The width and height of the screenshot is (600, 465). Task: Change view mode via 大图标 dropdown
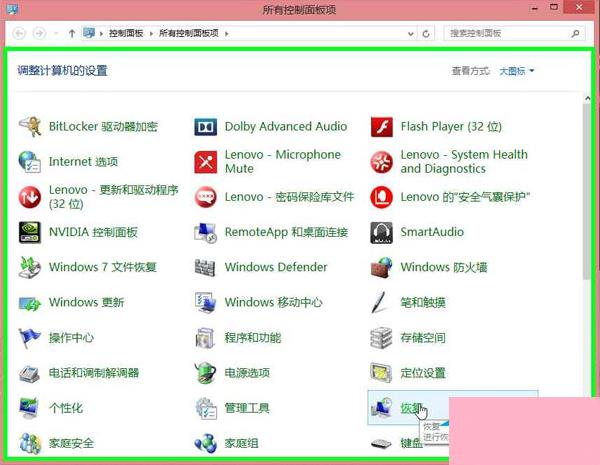coord(516,71)
